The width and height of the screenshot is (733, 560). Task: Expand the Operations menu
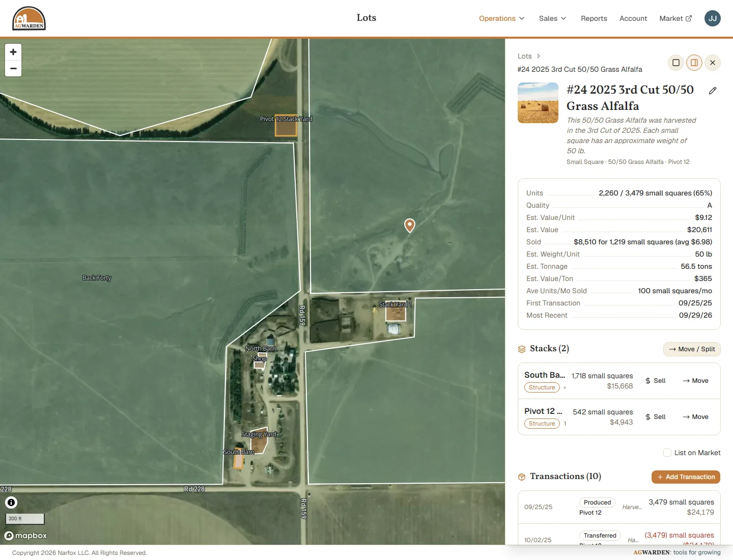point(501,18)
